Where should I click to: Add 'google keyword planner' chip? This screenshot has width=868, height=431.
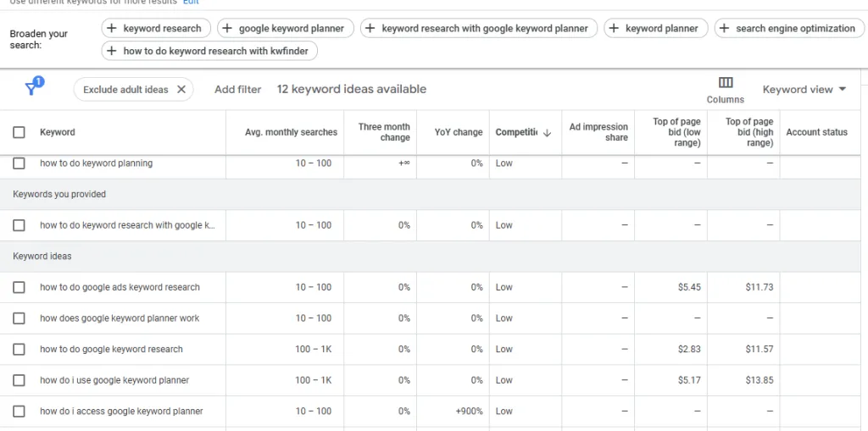coord(286,28)
